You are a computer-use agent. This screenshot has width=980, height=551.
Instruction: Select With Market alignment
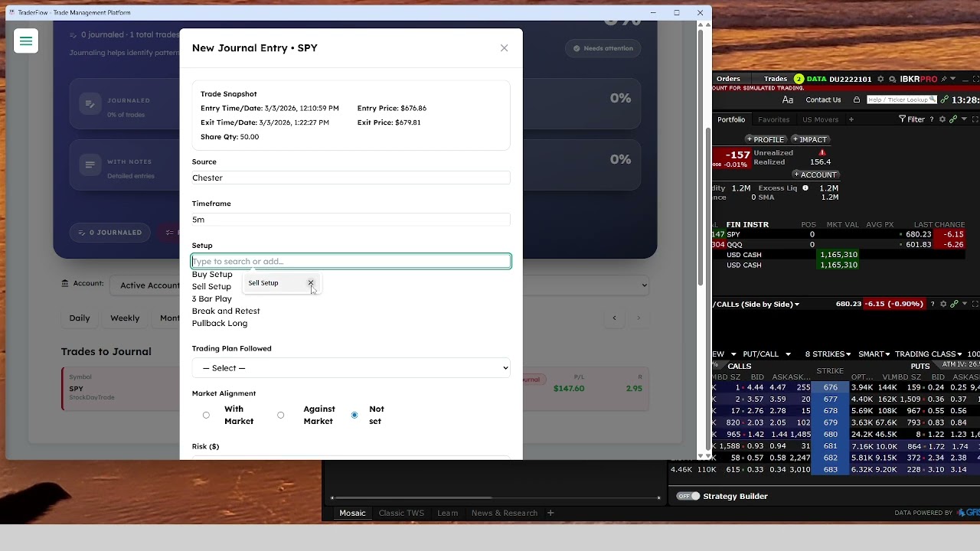(x=206, y=415)
